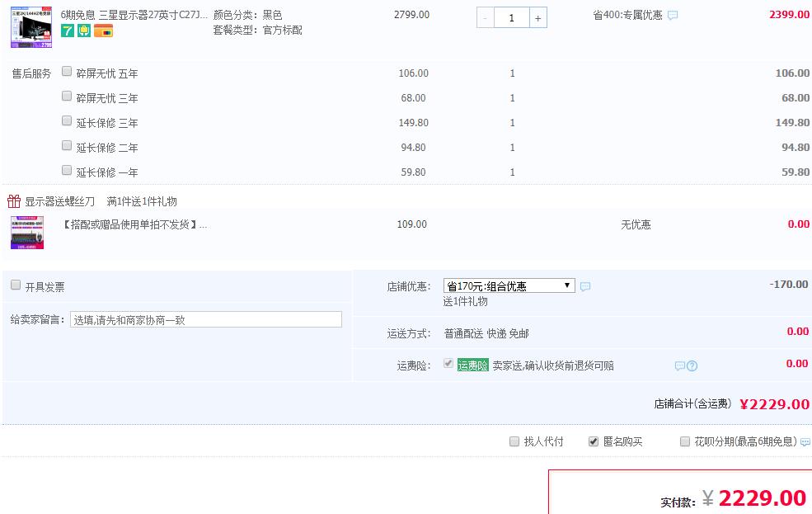Click the red gift icon beside 显示器送螺丝刀
The height and width of the screenshot is (514, 812).
[14, 201]
